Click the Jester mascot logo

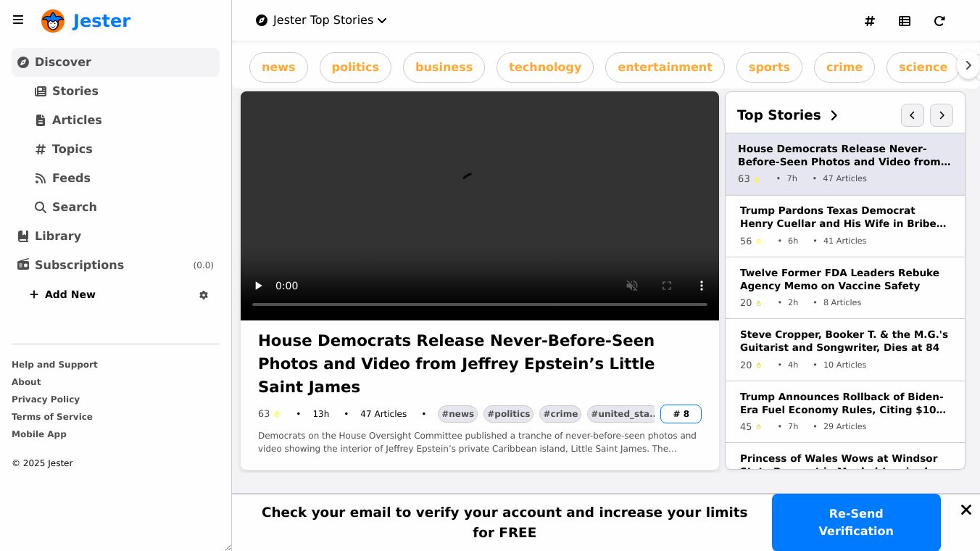tap(53, 21)
